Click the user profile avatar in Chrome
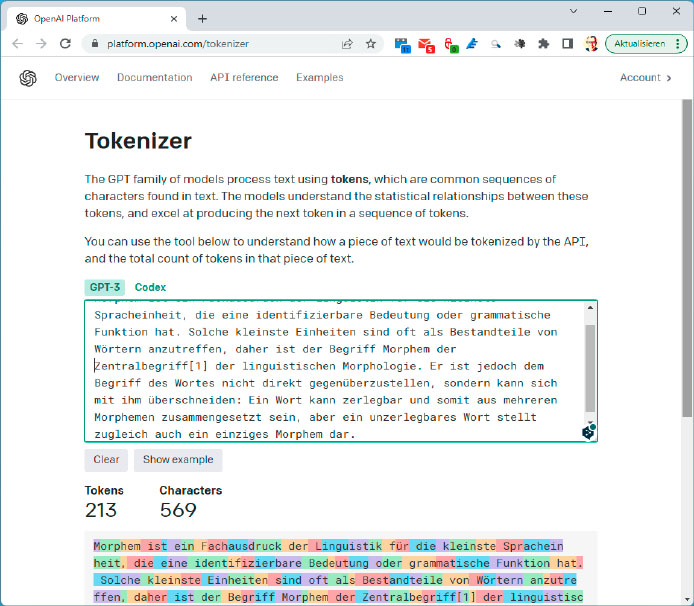694x606 pixels. (591, 44)
